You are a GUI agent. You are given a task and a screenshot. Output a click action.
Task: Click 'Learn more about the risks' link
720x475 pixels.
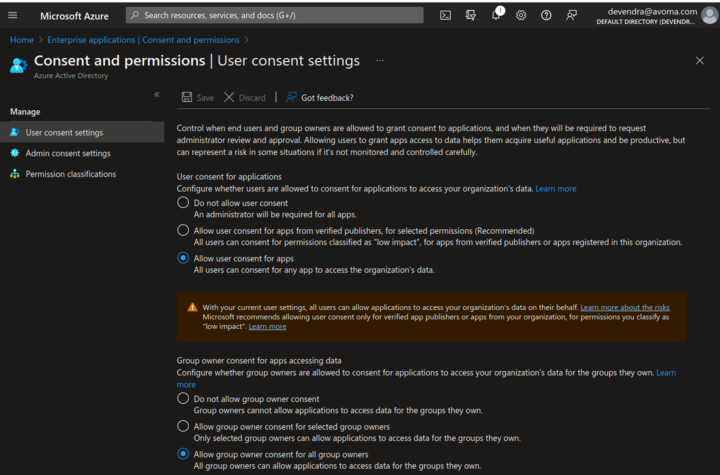tap(625, 307)
